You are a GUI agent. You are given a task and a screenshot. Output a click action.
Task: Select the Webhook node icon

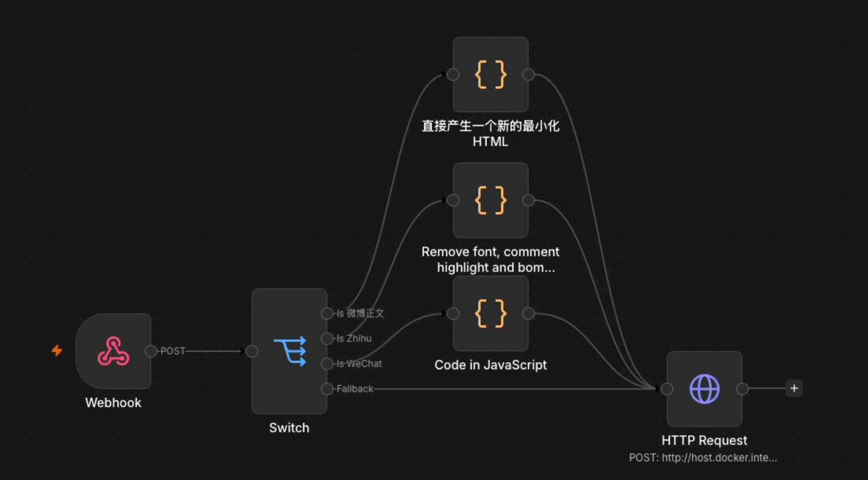pyautogui.click(x=113, y=351)
